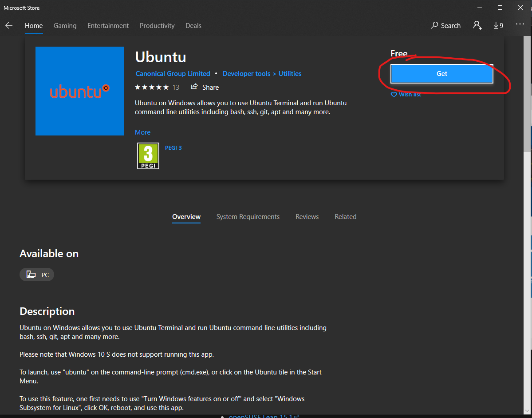Open the Entertainment tab
This screenshot has width=532, height=418.
pyautogui.click(x=108, y=26)
